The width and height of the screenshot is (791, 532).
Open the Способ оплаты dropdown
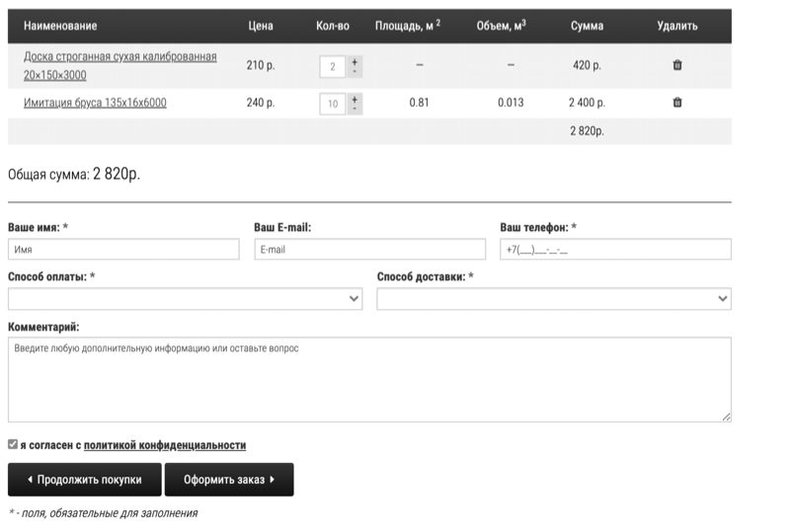(x=185, y=299)
